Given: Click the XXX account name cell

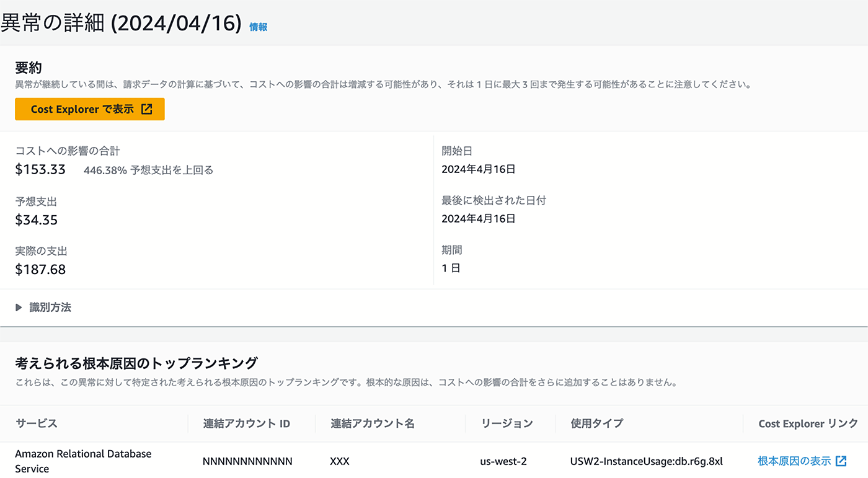Looking at the screenshot, I should coord(340,461).
